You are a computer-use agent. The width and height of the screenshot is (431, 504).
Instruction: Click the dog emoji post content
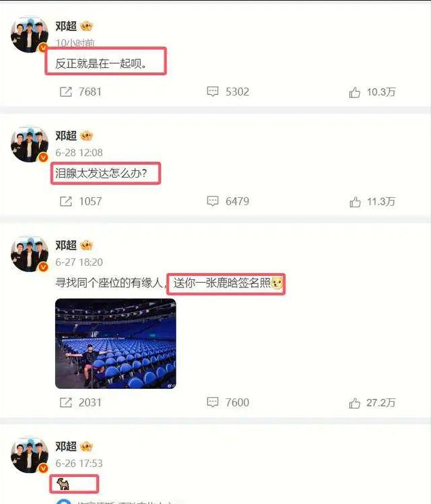[x=63, y=484]
